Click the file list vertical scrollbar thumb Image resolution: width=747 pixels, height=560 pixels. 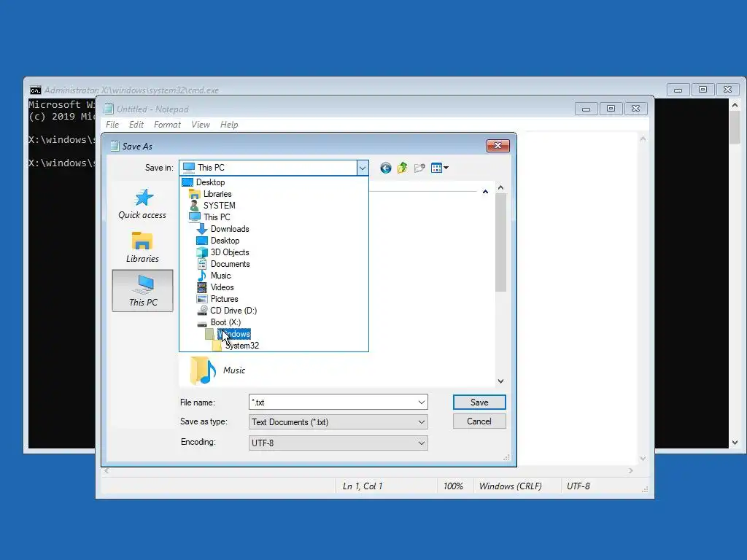point(500,242)
